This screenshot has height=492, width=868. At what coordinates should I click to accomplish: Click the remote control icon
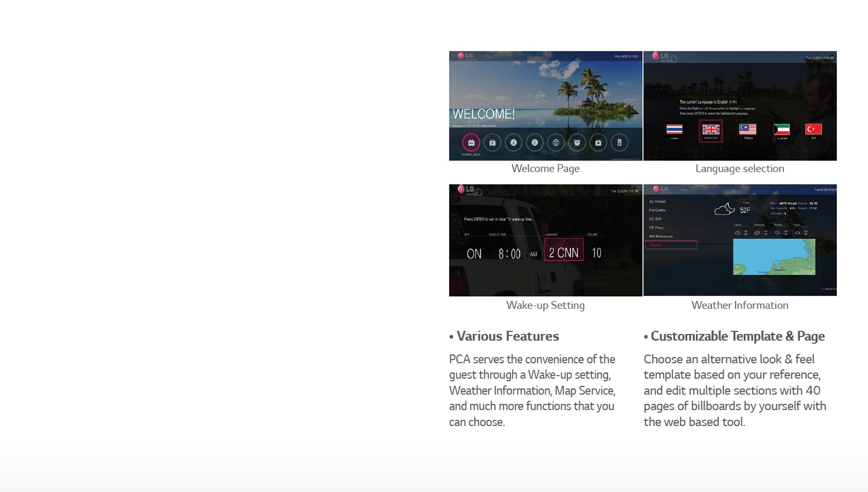click(x=619, y=143)
